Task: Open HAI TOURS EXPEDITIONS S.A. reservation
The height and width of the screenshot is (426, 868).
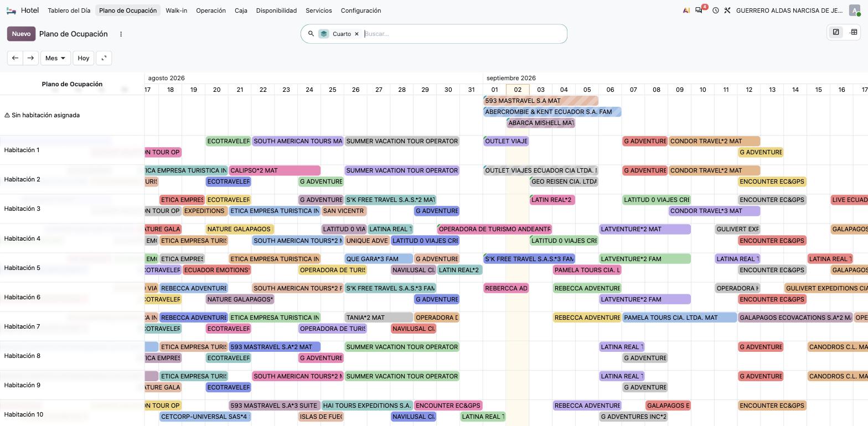Action: (x=367, y=406)
